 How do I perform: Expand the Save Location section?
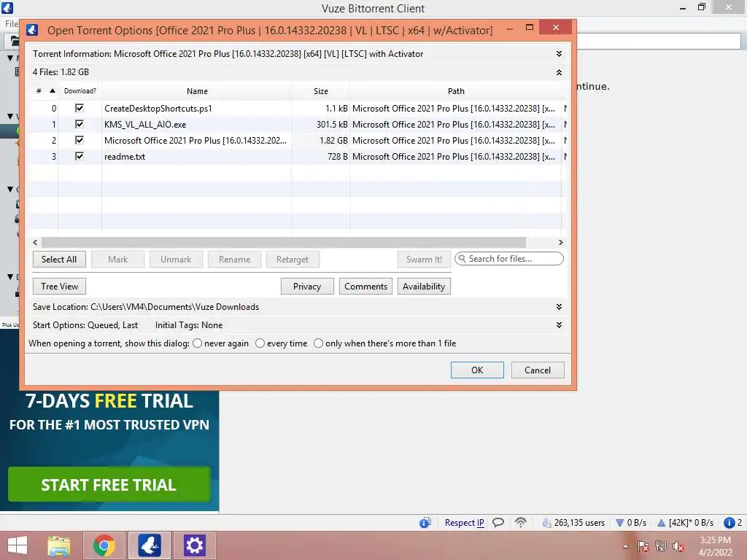coord(560,307)
